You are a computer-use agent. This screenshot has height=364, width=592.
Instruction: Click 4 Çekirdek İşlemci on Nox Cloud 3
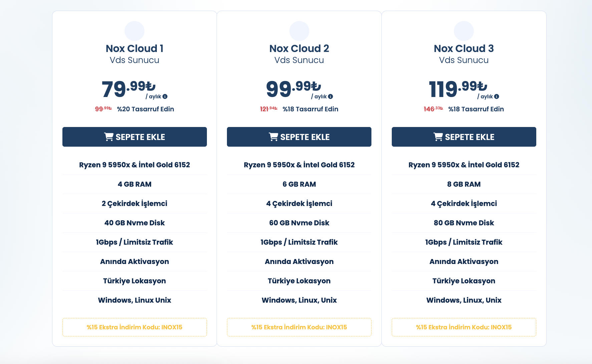[464, 204]
